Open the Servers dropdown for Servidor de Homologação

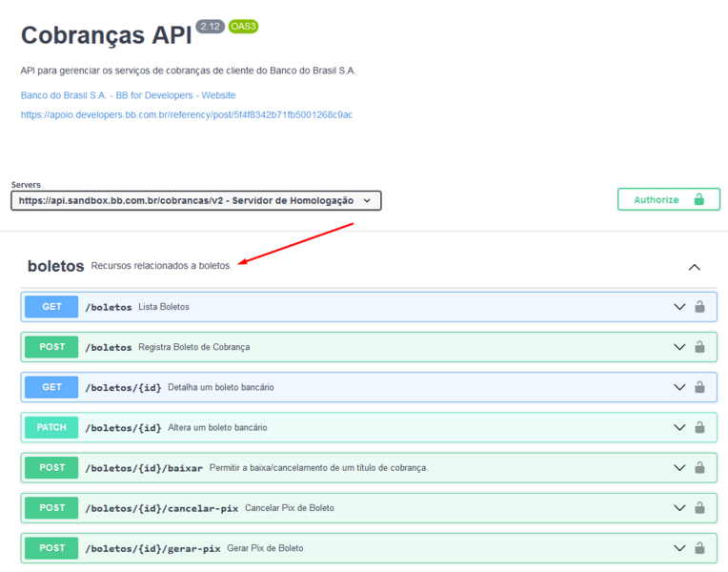pos(196,201)
